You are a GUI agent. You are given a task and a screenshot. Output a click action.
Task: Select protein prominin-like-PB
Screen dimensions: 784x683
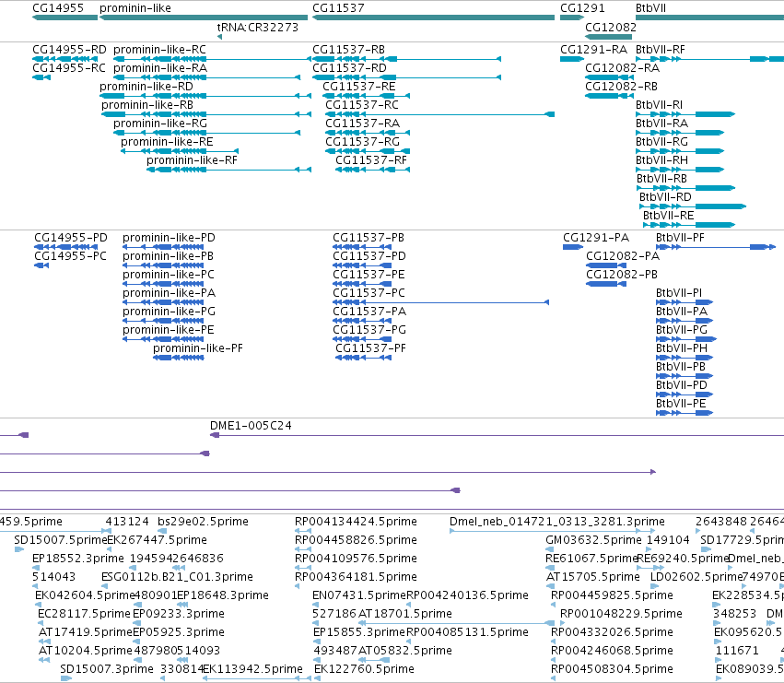(168, 256)
